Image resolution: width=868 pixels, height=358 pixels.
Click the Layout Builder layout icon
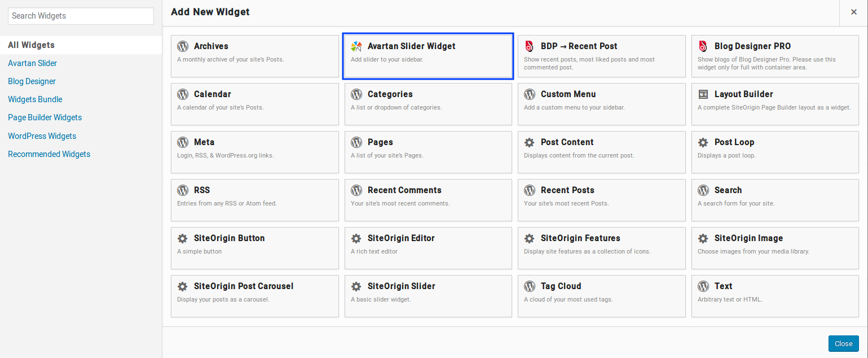pyautogui.click(x=703, y=94)
